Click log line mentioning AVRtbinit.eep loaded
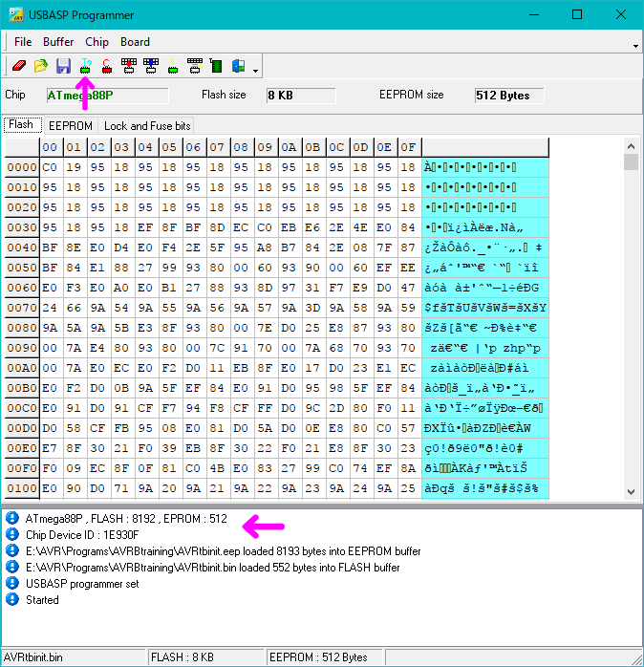Image resolution: width=644 pixels, height=667 pixels. tap(223, 550)
